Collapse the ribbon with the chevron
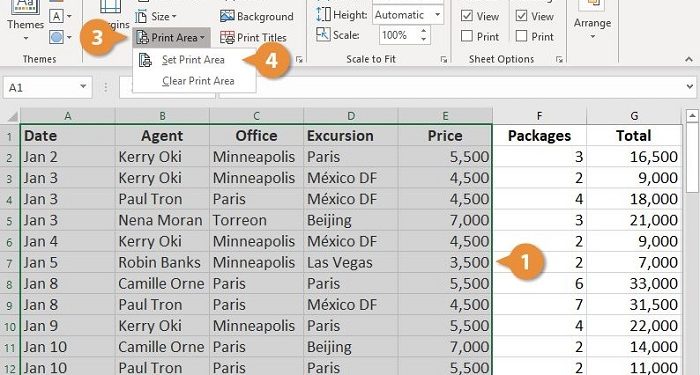The image size is (700, 375). [x=688, y=59]
